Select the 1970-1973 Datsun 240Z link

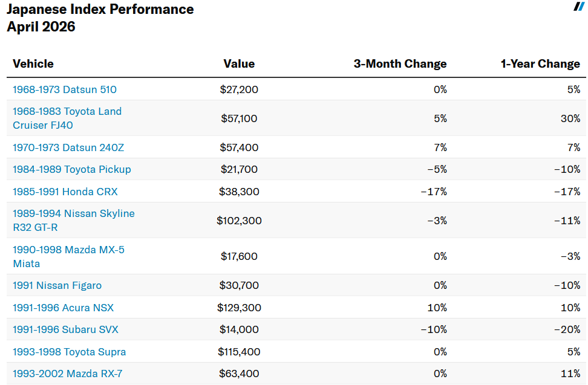click(x=68, y=147)
